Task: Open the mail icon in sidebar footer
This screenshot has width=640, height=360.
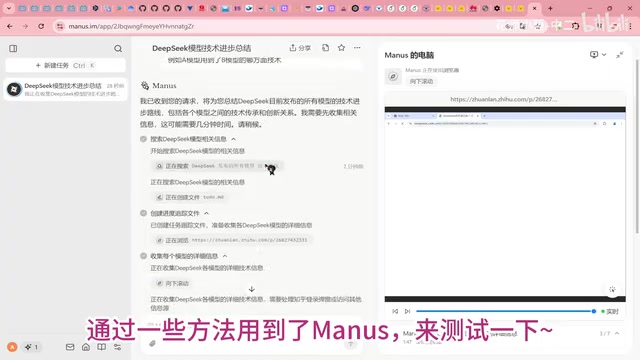Action: (70, 347)
